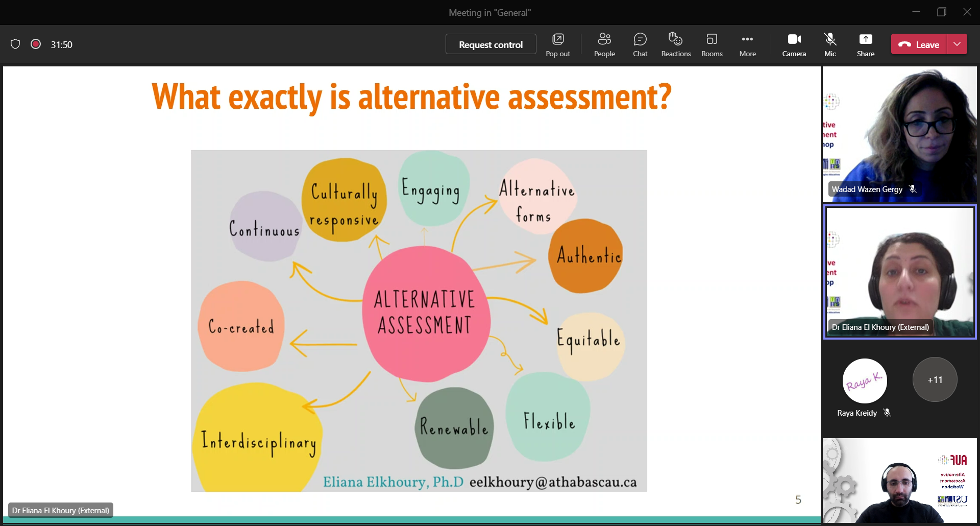Pop out the shared content

[558, 44]
